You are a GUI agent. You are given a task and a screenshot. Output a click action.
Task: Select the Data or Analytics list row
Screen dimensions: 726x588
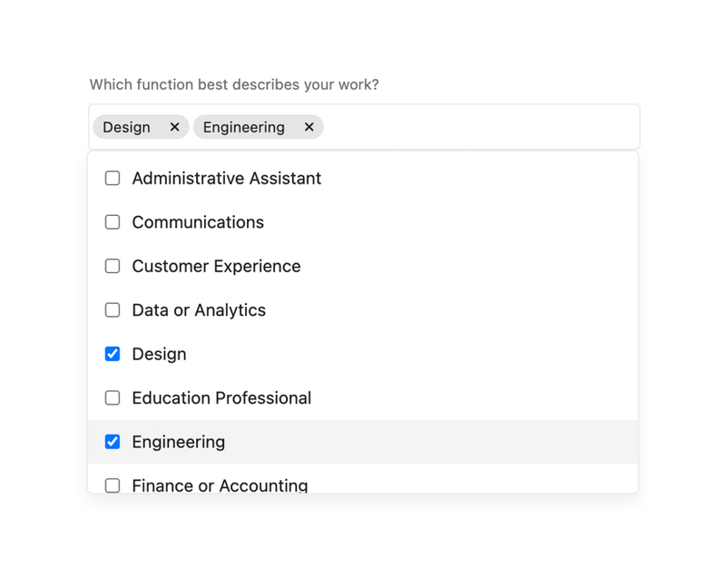pyautogui.click(x=272, y=309)
